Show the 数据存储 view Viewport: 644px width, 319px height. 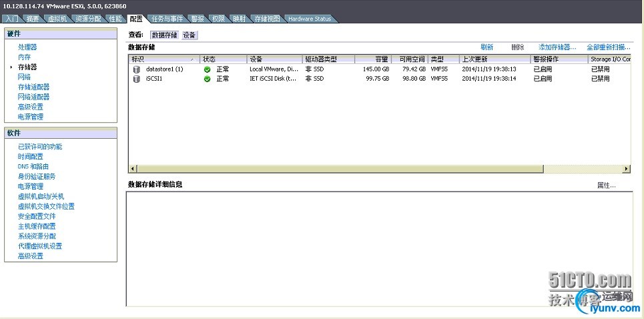pyautogui.click(x=165, y=35)
